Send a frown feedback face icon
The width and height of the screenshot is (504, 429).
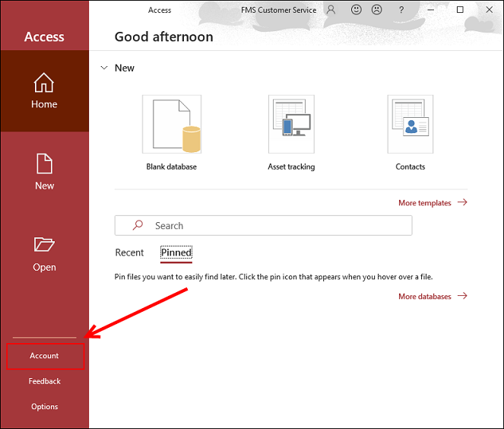pos(376,10)
